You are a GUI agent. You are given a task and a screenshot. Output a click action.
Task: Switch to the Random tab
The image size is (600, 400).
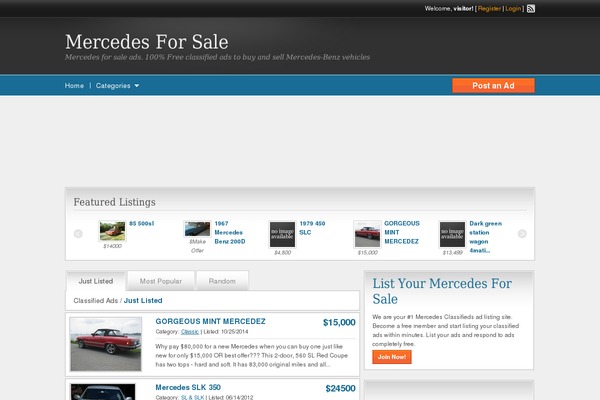coord(222,281)
